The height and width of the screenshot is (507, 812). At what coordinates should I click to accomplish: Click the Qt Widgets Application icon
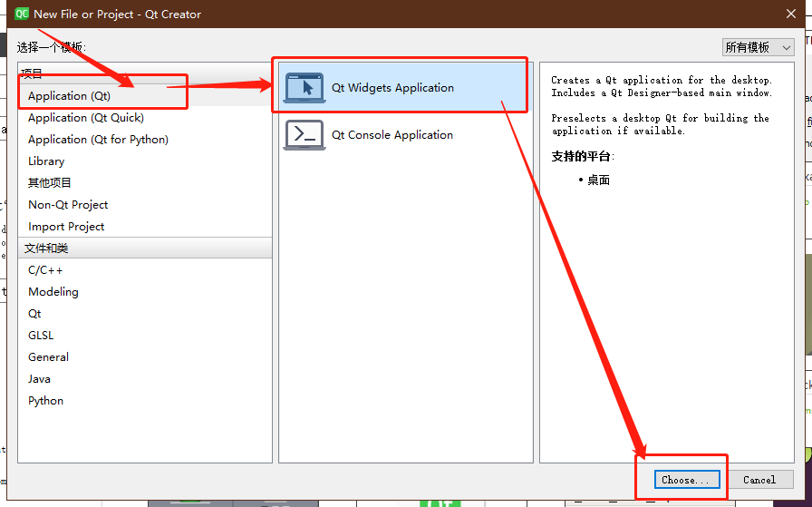(x=304, y=88)
